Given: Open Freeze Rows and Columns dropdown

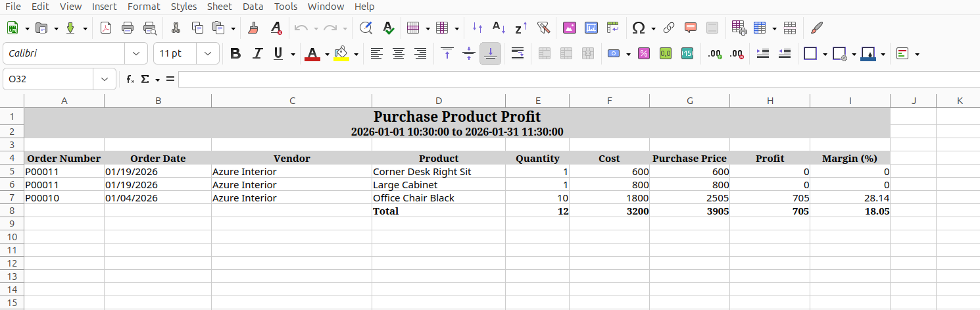Looking at the screenshot, I should point(775,29).
